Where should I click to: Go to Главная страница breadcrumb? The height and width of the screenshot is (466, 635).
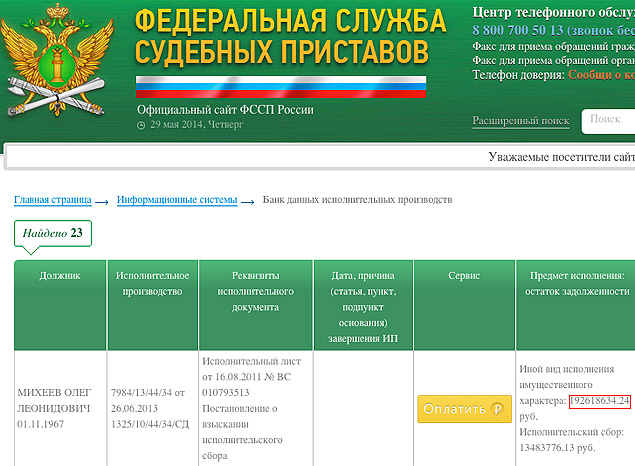pyautogui.click(x=52, y=200)
